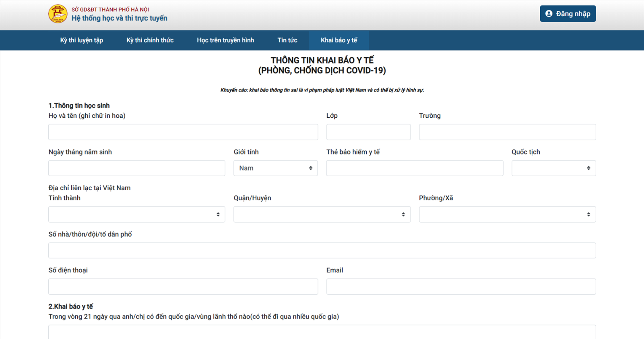This screenshot has width=644, height=339.
Task: Expand the Quận/Huyện selector
Action: coord(322,214)
